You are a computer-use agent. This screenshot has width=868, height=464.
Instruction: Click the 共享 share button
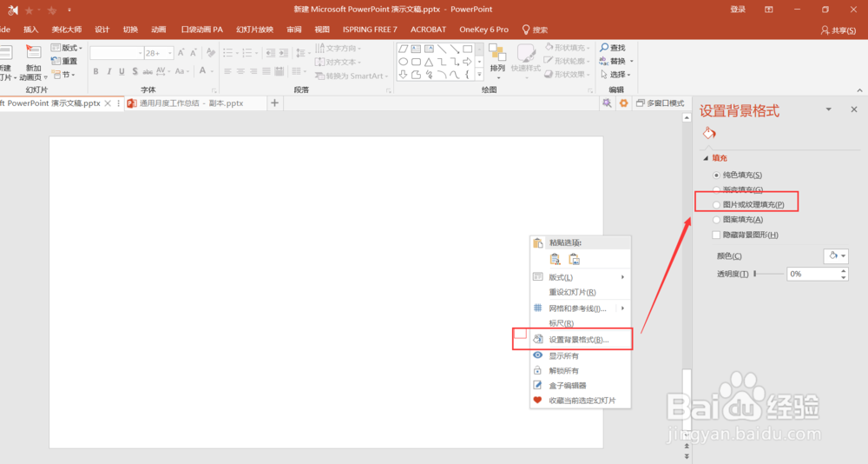(x=838, y=30)
